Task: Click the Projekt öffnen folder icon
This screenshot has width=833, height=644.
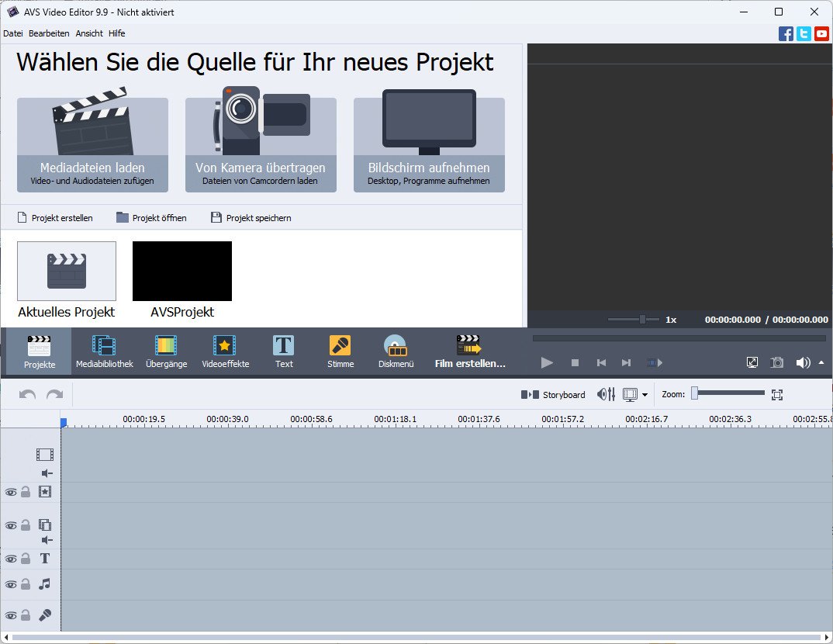Action: (x=123, y=217)
